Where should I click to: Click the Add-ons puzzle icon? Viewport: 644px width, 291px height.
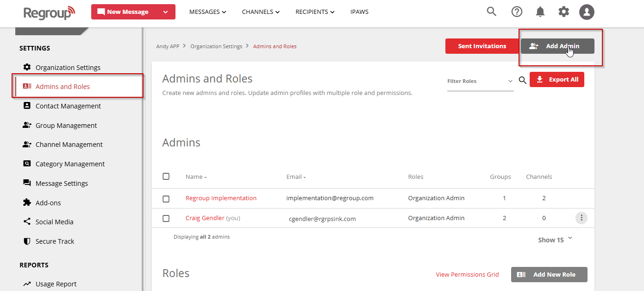coord(27,202)
